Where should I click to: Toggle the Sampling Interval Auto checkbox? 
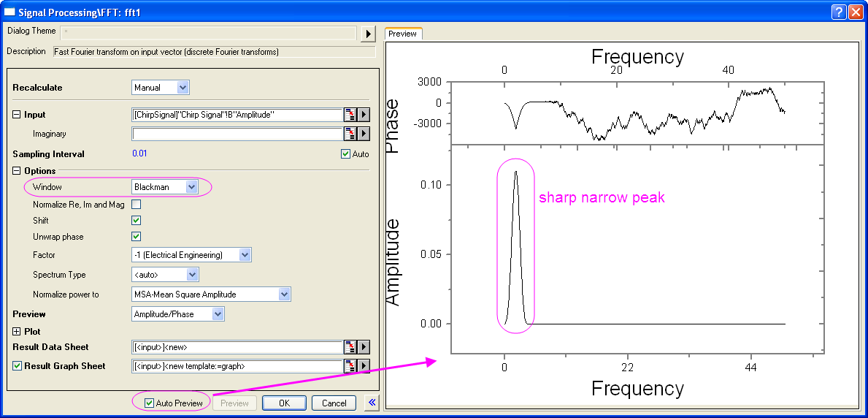(x=346, y=154)
